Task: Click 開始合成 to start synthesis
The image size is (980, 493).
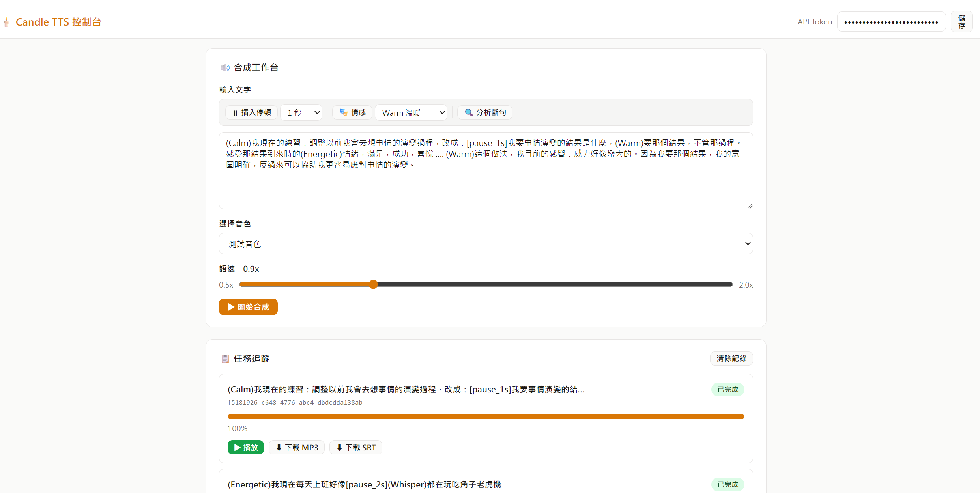Action: 248,307
